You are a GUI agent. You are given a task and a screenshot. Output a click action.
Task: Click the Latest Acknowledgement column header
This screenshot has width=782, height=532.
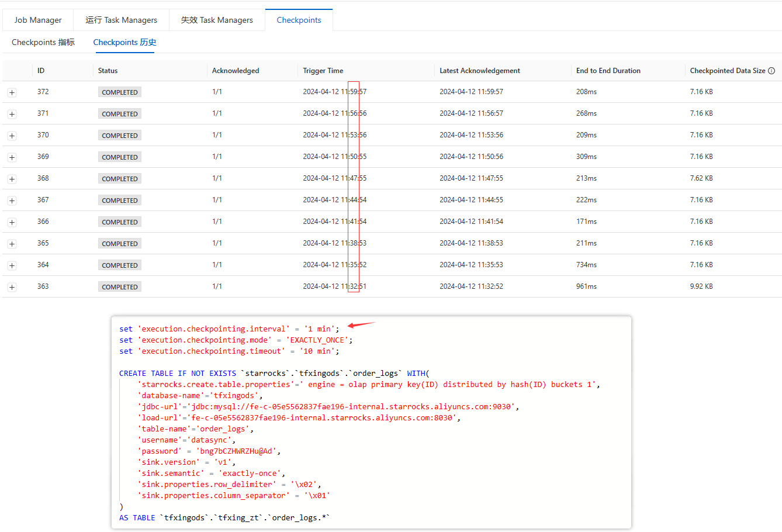(480, 71)
